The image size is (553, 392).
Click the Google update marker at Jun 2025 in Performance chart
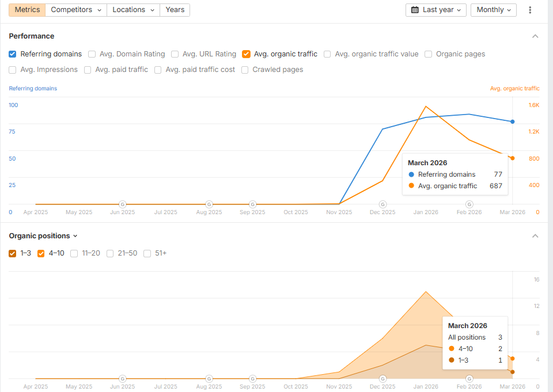click(x=122, y=204)
